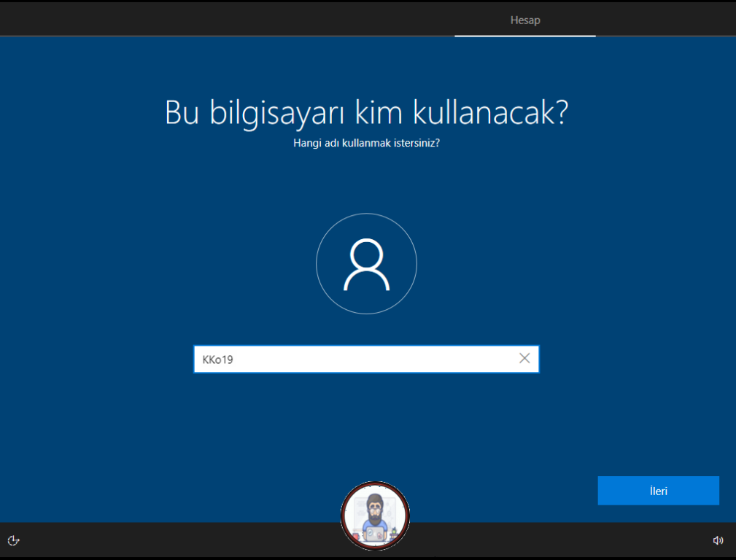This screenshot has width=736, height=560.
Task: Open the Hesap tab
Action: pyautogui.click(x=525, y=20)
